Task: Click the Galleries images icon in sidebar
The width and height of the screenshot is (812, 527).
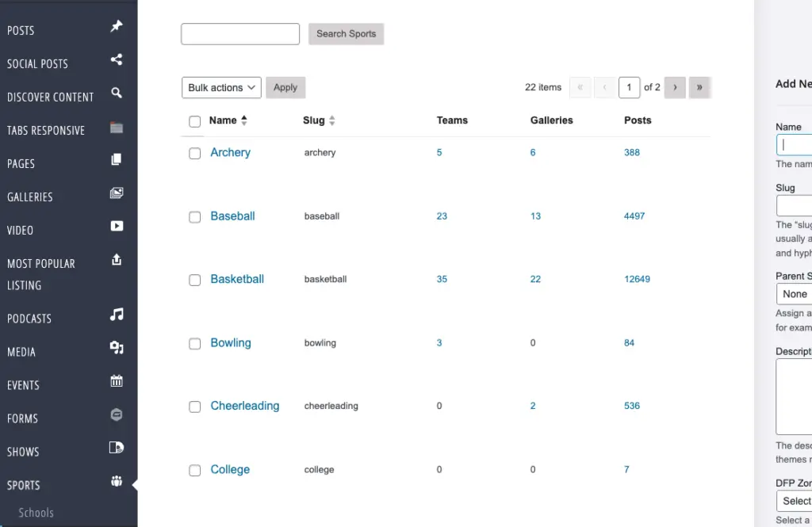Action: point(117,193)
